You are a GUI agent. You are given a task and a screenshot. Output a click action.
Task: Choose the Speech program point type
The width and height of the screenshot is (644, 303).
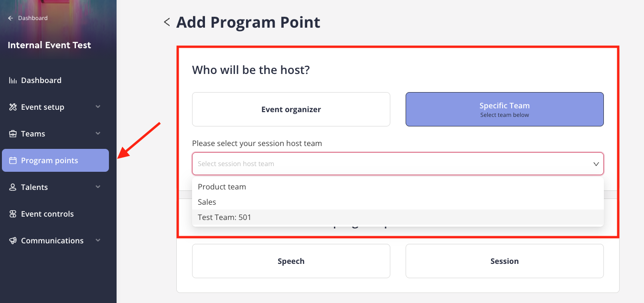291,261
